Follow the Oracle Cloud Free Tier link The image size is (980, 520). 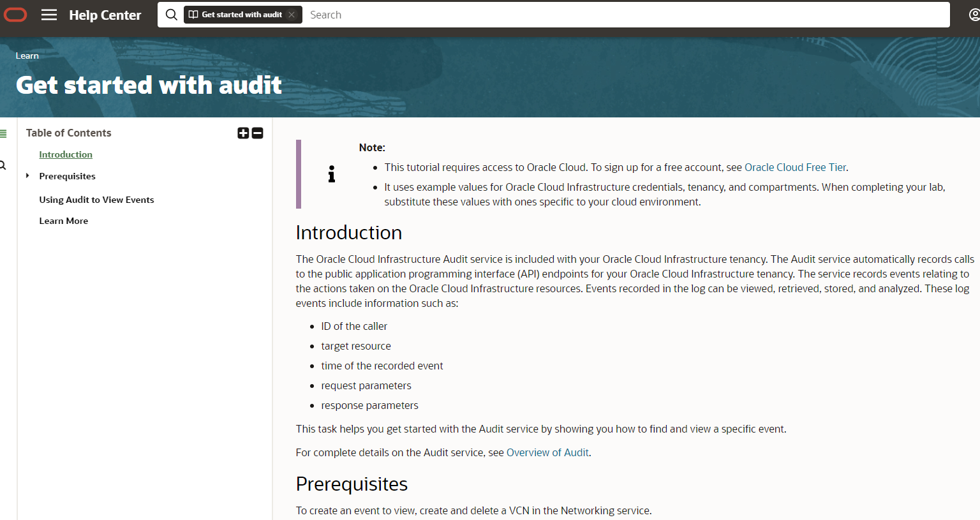click(795, 167)
